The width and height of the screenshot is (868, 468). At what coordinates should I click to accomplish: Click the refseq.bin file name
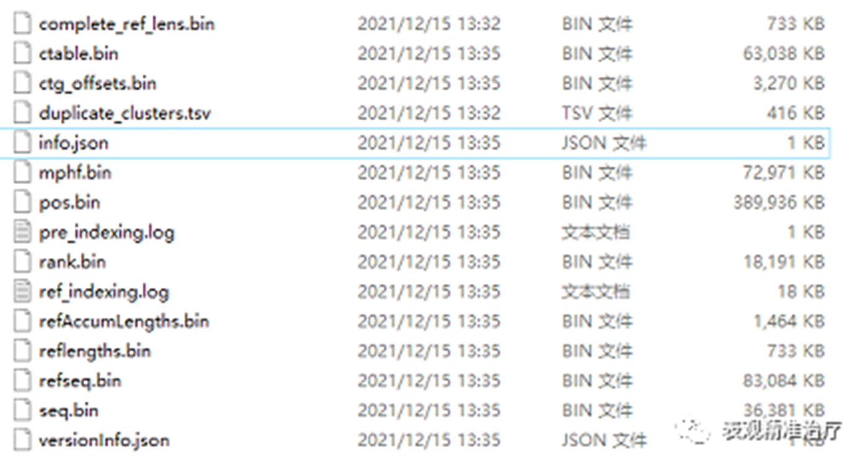tap(80, 381)
